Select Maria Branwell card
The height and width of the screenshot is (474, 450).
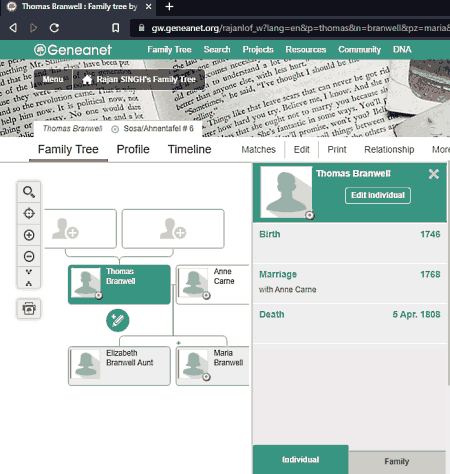coord(212,366)
